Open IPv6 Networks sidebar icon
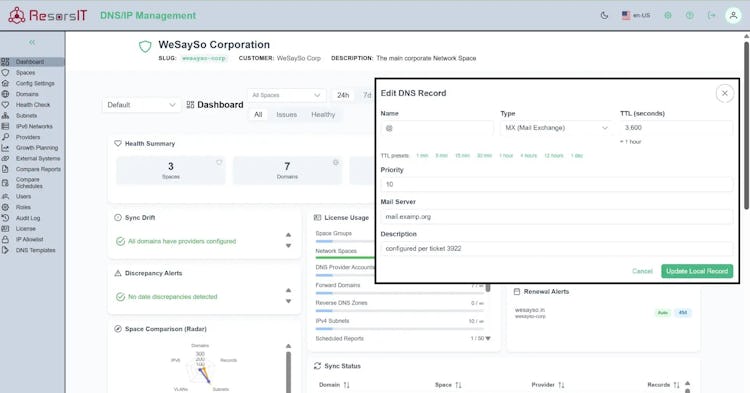 5,126
